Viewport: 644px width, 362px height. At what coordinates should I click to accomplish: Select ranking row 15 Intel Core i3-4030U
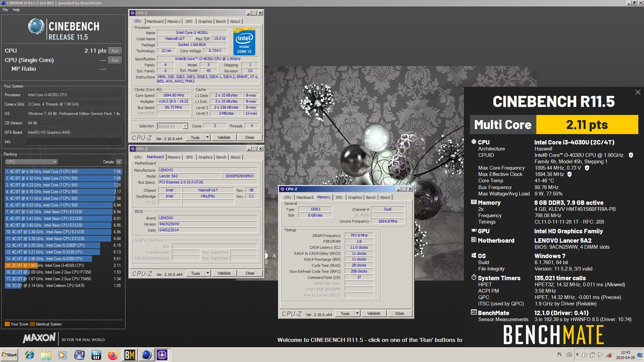[63, 265]
